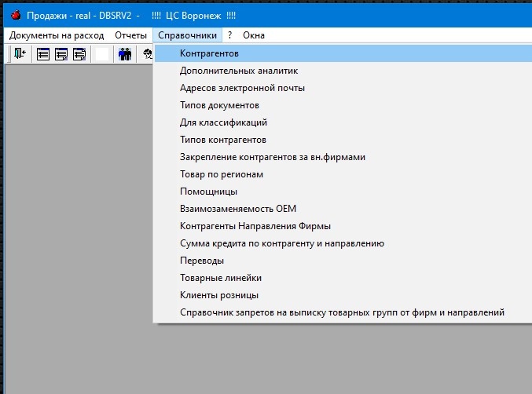This screenshot has width=532, height=394.
Task: Click the second document list icon with folded corner
Action: (61, 54)
